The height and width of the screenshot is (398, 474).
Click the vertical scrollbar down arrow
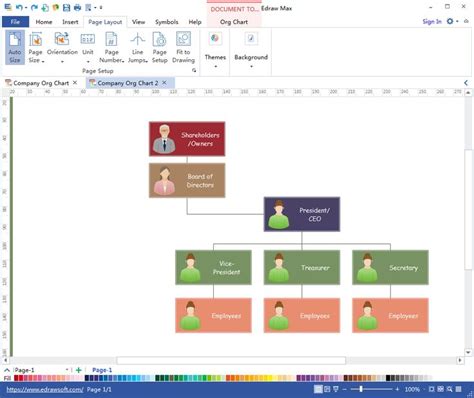tap(468, 352)
